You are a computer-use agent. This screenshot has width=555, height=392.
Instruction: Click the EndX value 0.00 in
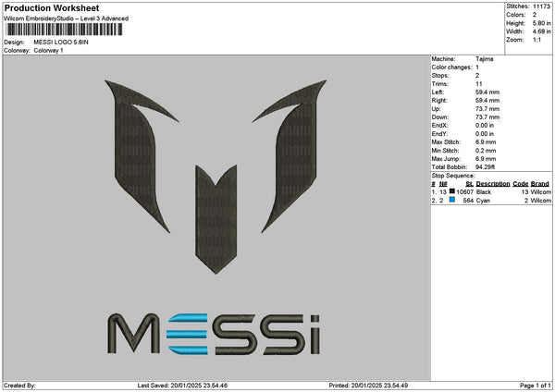click(x=485, y=126)
